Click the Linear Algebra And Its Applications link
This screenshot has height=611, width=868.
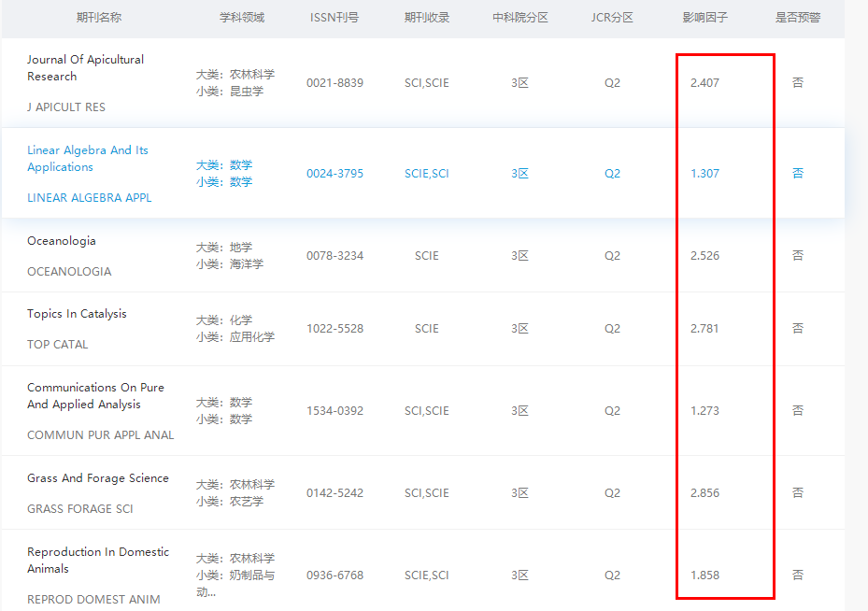(x=87, y=159)
